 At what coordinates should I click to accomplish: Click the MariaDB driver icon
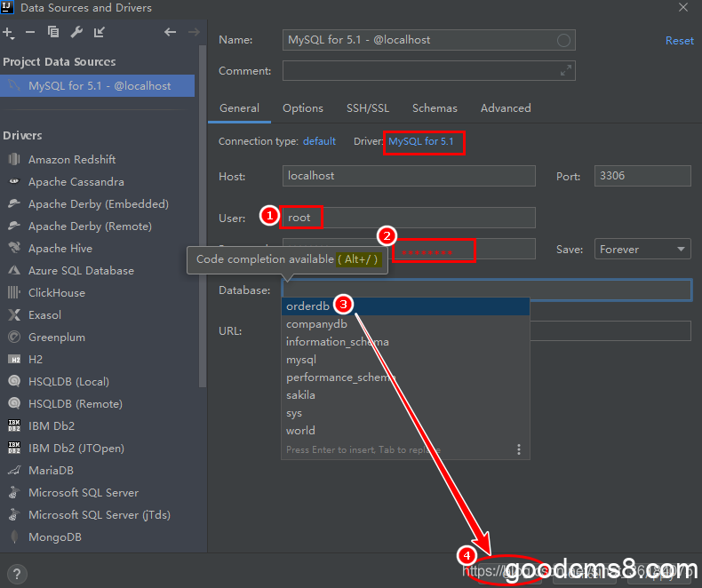click(14, 470)
